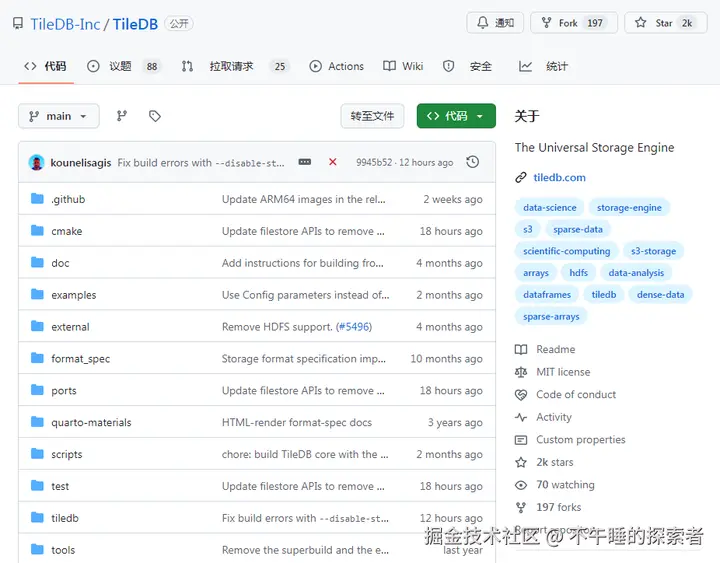Viewport: 720px width, 563px height.
Task: Open the 议题 issues tab
Action: (x=124, y=67)
